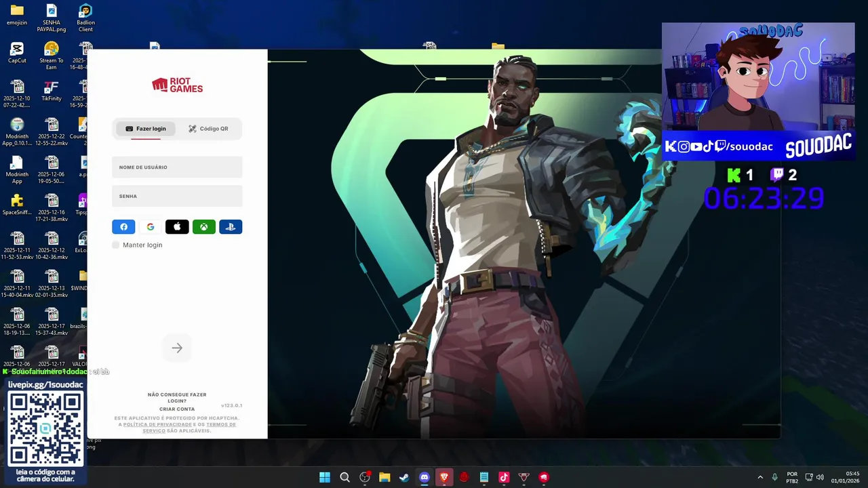Open taskbar Search
Screen dimensions: 868x488
(x=344, y=477)
